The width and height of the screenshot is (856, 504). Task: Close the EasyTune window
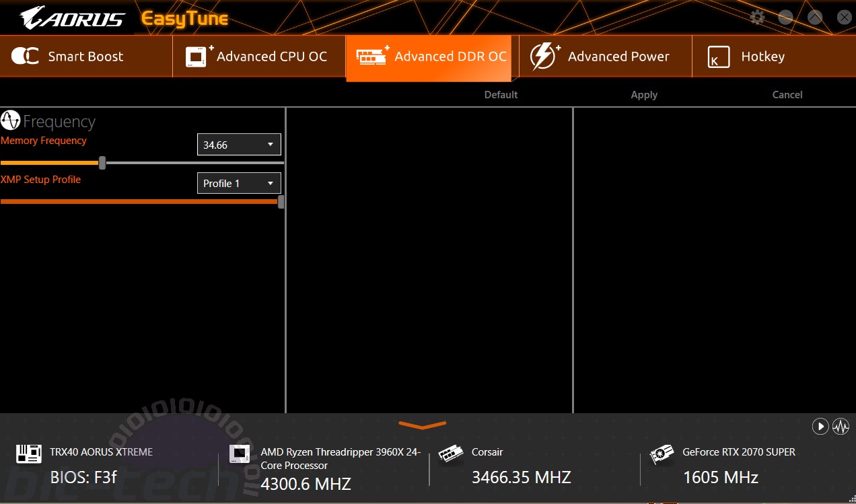click(x=844, y=17)
